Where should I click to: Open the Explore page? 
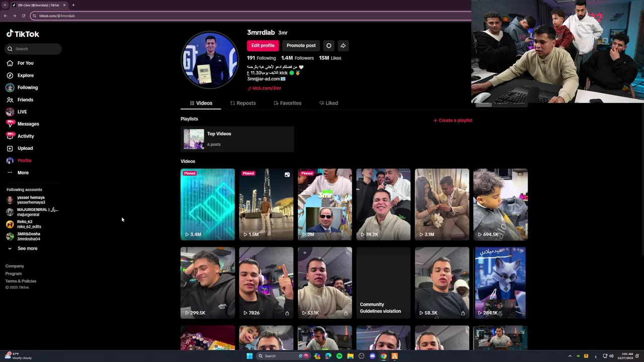(20, 75)
